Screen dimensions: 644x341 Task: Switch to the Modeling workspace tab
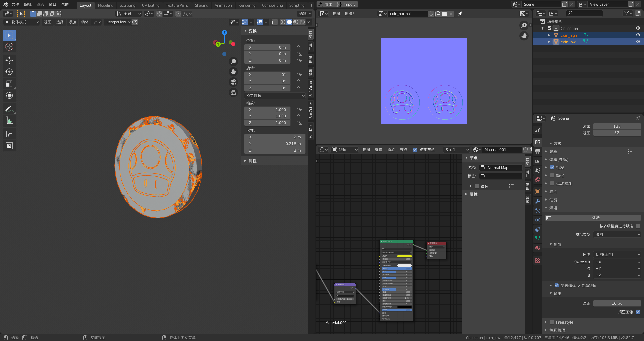point(105,5)
